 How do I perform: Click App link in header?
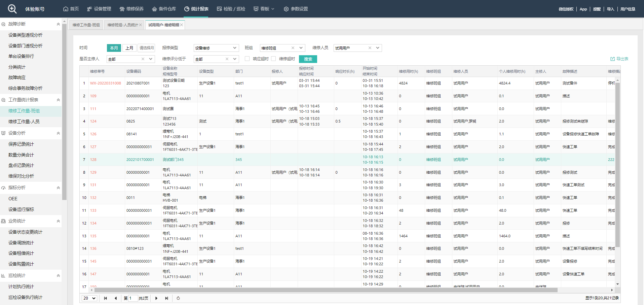583,9
